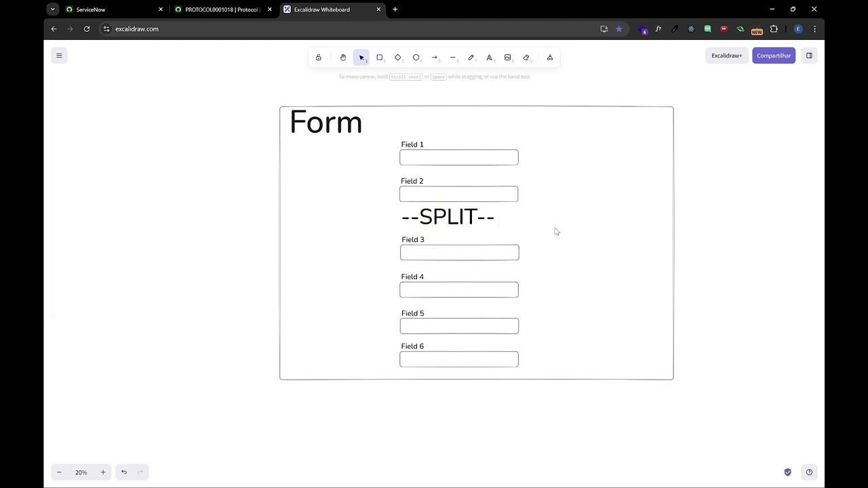Image resolution: width=868 pixels, height=488 pixels.
Task: Reset zoom by clicking 20%
Action: 81,472
